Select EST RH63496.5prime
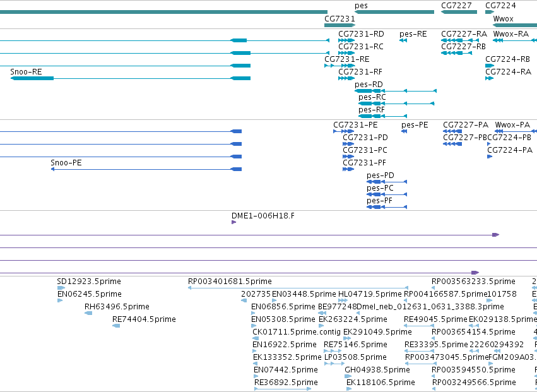Image resolution: width=537 pixels, height=392 pixels. (88, 313)
